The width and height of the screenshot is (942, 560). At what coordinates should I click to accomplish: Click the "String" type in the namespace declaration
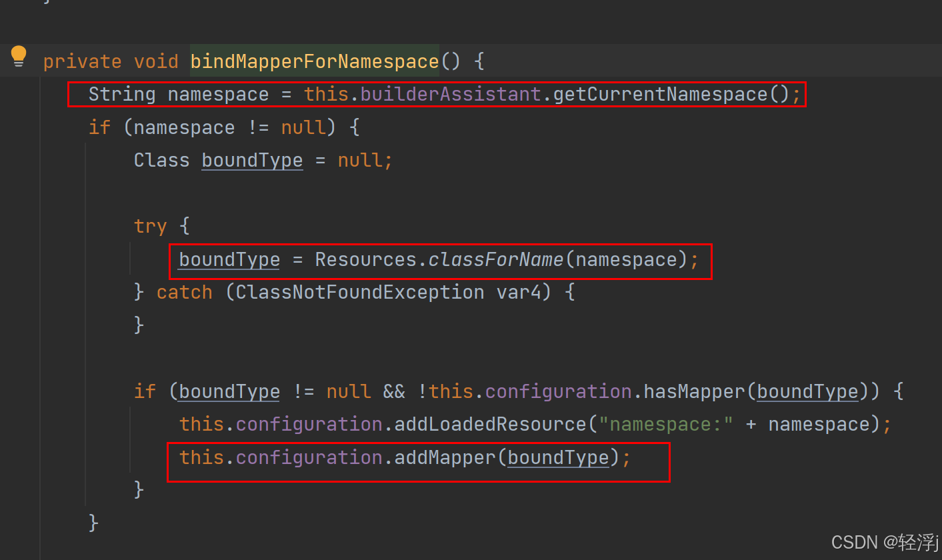122,95
